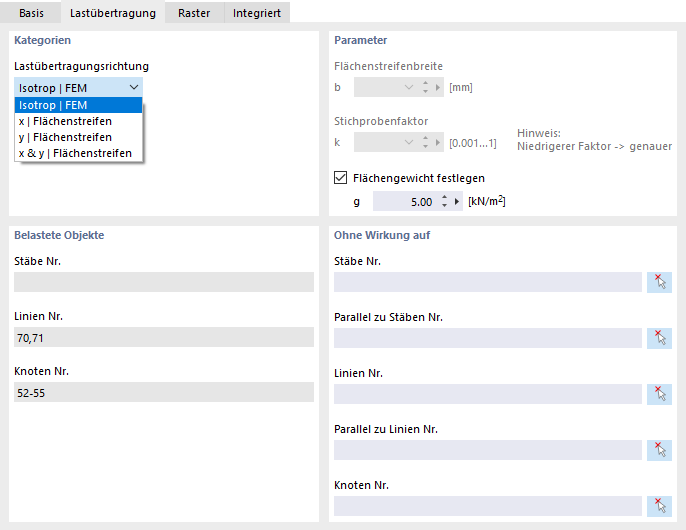Image resolution: width=686 pixels, height=530 pixels.
Task: Open the Raster tab
Action: 194,13
